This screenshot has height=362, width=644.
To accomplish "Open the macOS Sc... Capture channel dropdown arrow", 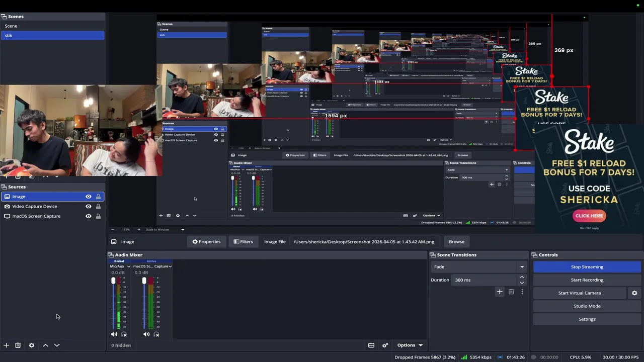I will pyautogui.click(x=170, y=266).
